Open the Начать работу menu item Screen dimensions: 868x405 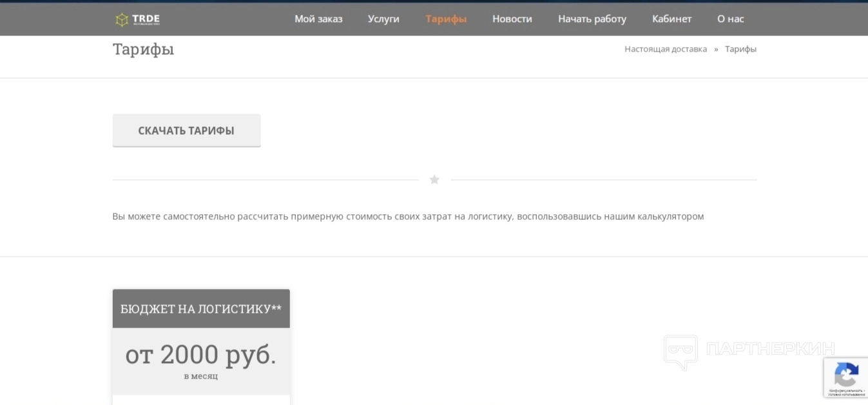(592, 19)
